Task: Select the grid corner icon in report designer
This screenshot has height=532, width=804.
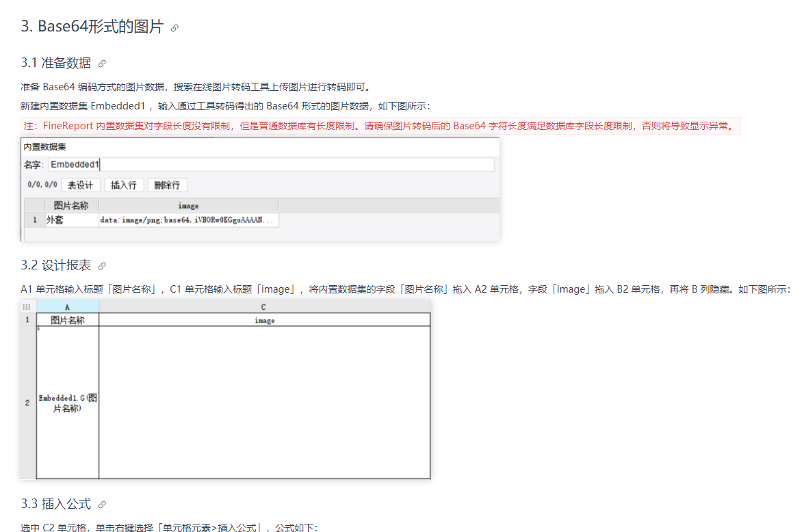Action: click(27, 307)
